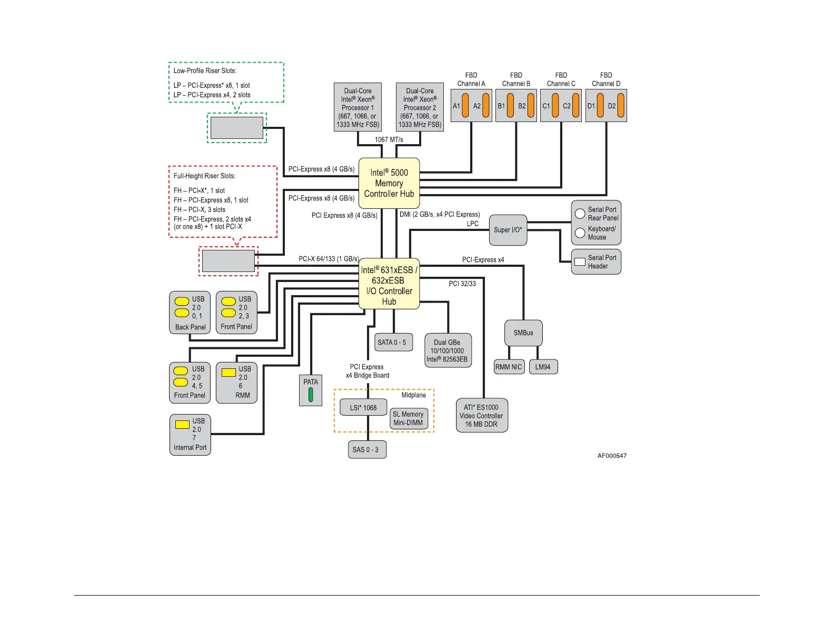Click the Intel 631xESB / 632xESB I/O Controller Hub block

coord(389,284)
